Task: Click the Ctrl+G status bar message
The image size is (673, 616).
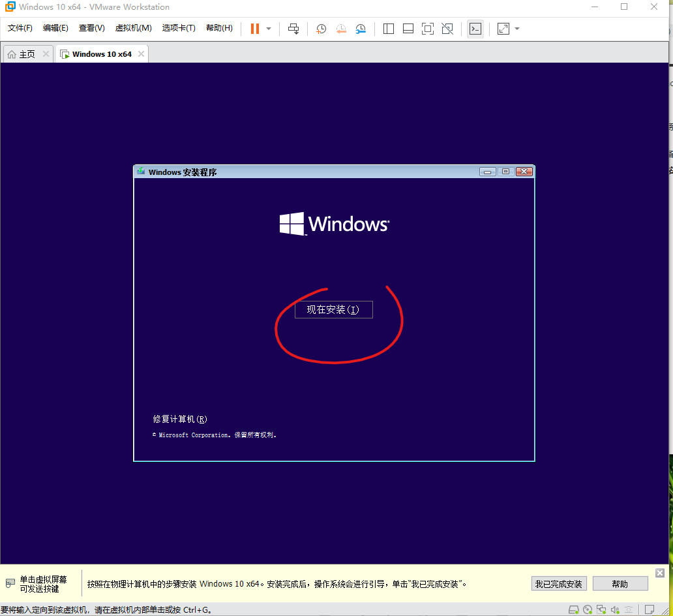Action: (x=106, y=609)
